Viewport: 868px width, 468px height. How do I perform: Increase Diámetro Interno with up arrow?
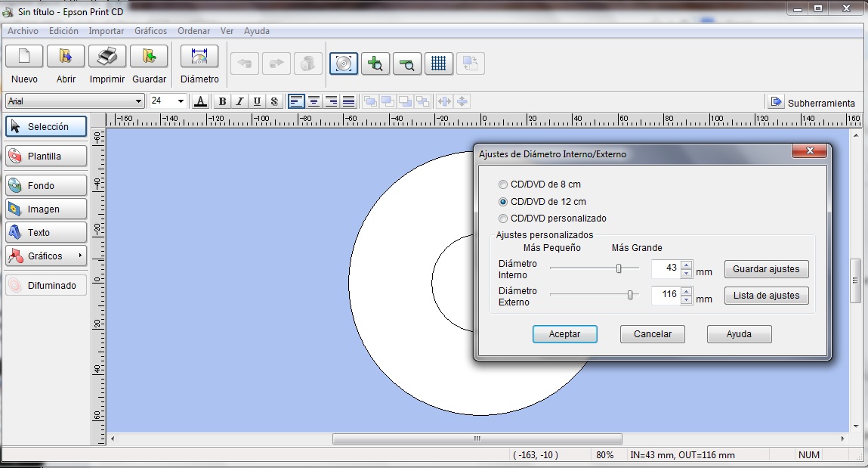pos(687,265)
